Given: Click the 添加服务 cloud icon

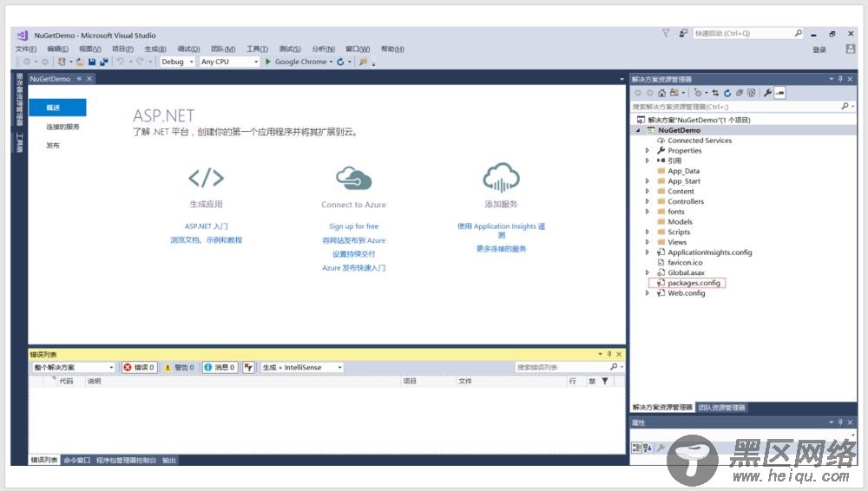Looking at the screenshot, I should pos(501,177).
